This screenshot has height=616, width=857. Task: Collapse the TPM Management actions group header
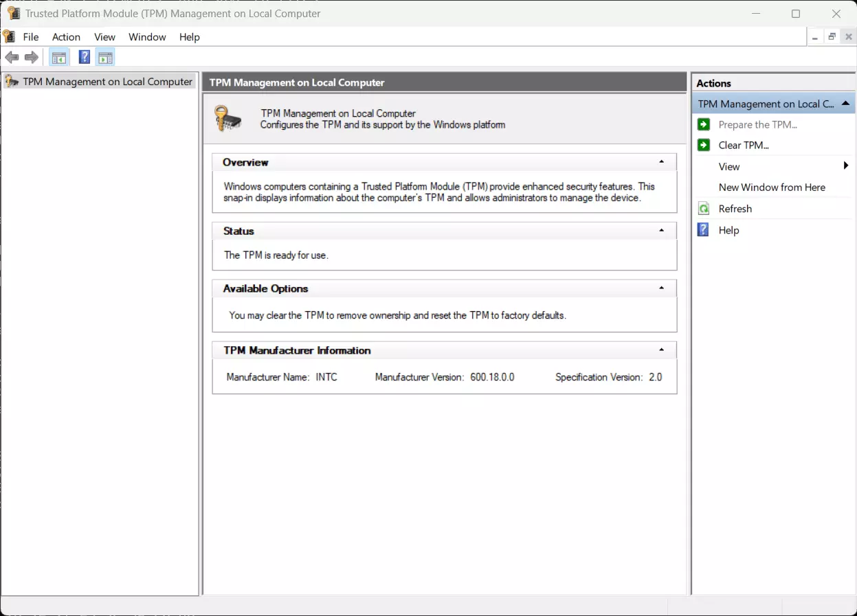(x=845, y=104)
